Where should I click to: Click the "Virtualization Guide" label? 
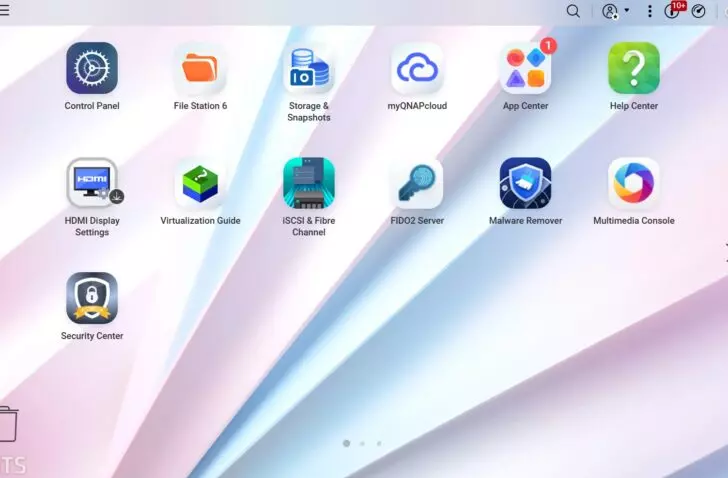pyautogui.click(x=200, y=221)
